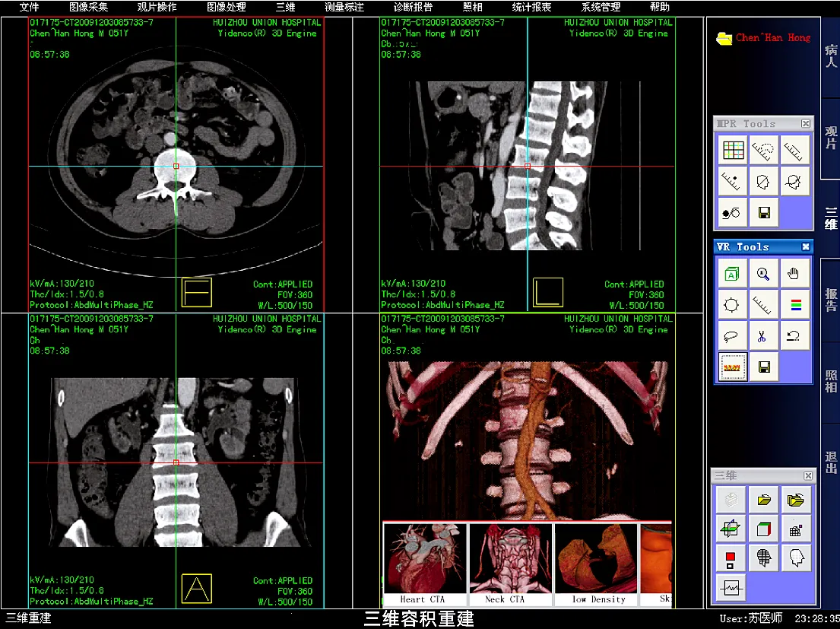
Task: Open the 照相 menu in the menu bar
Action: tap(473, 7)
